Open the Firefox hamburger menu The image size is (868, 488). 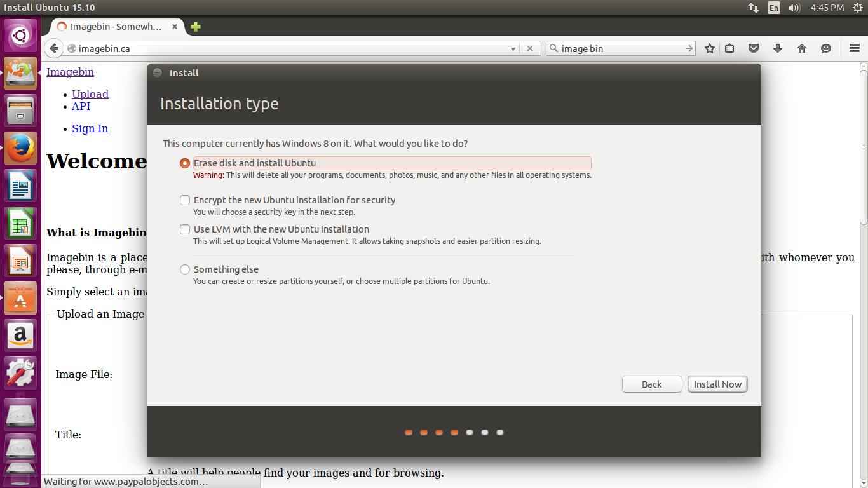click(855, 48)
